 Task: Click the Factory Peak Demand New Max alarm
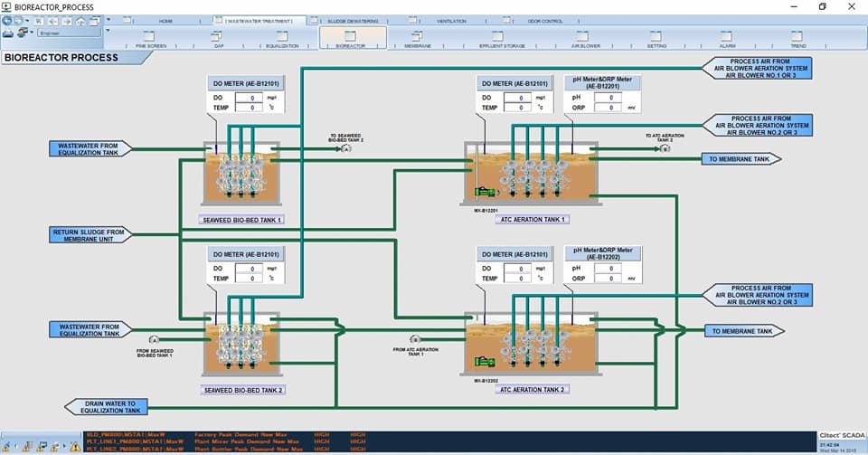click(x=241, y=434)
